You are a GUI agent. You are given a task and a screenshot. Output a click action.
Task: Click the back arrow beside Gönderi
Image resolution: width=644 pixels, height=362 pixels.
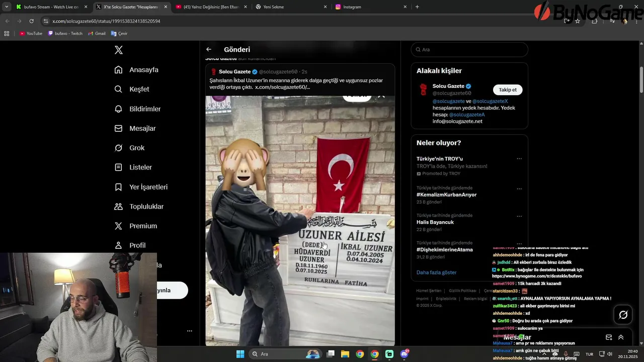[x=209, y=49]
